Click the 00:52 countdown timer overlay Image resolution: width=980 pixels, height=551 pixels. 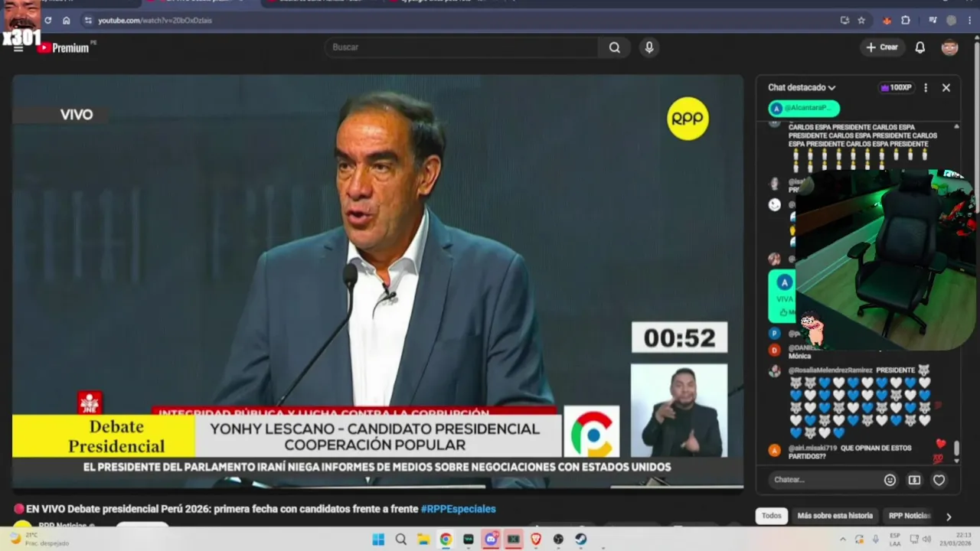[x=679, y=337]
